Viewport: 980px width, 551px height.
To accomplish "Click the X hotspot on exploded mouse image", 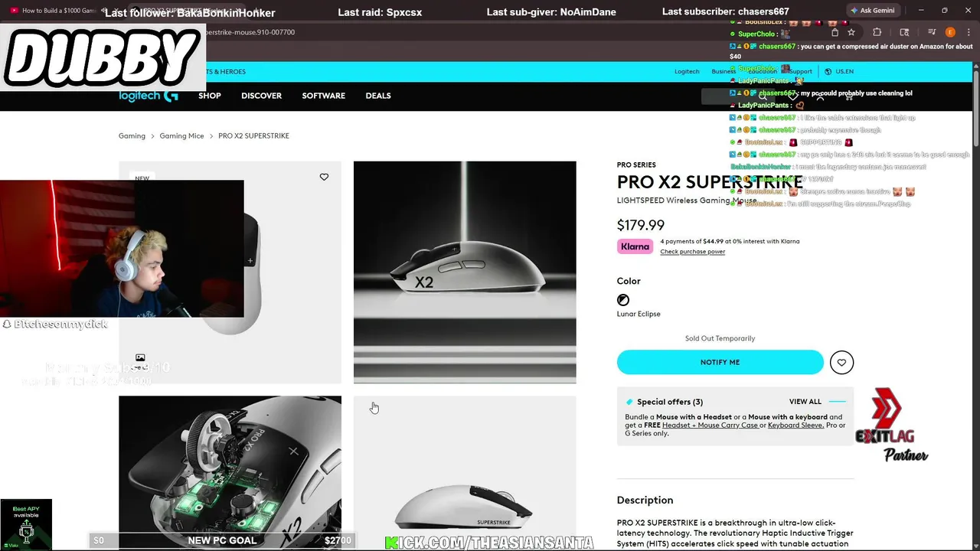I will click(293, 452).
